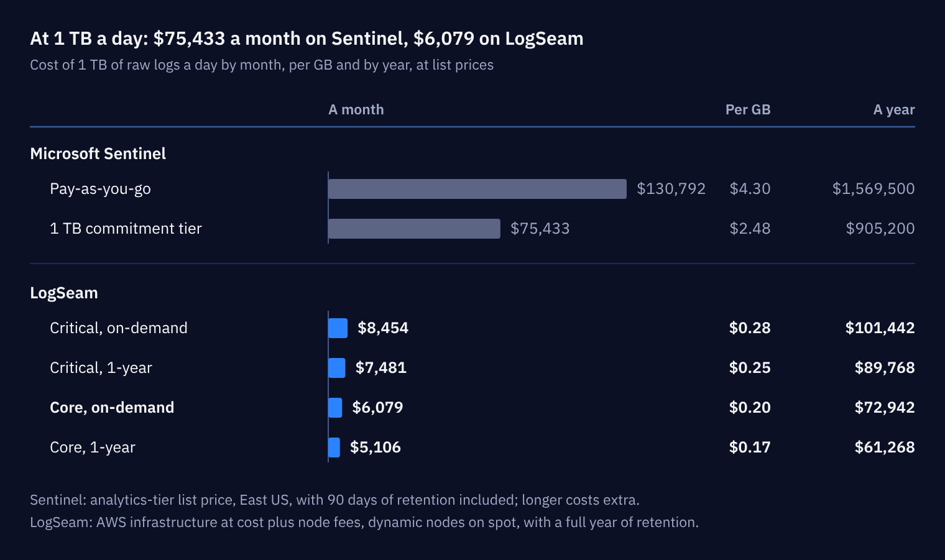The image size is (945, 560).
Task: Select the "$89,768" yearly value
Action: point(885,368)
